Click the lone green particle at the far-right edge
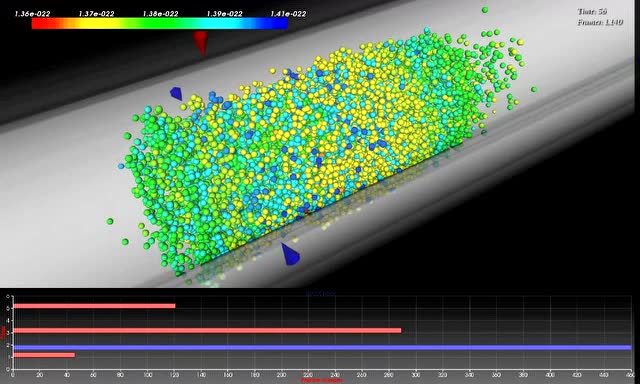Screen dimensions: 640x384 pos(534,89)
